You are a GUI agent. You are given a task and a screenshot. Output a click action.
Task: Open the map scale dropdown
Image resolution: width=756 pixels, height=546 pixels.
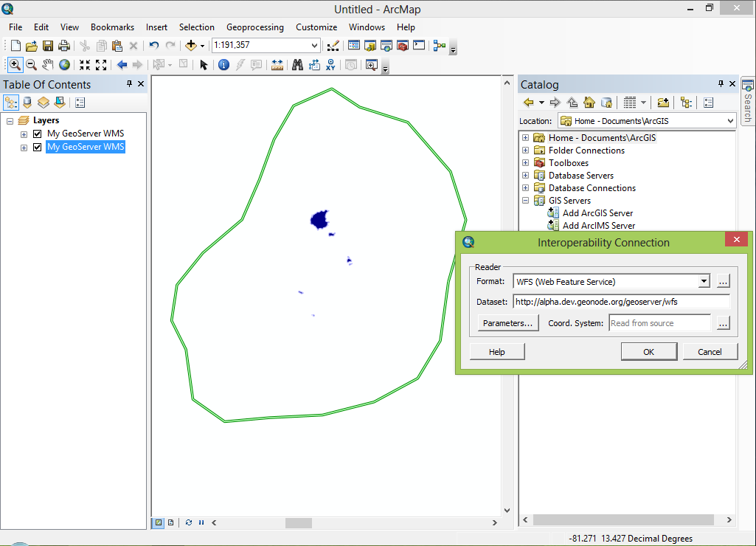(x=314, y=45)
